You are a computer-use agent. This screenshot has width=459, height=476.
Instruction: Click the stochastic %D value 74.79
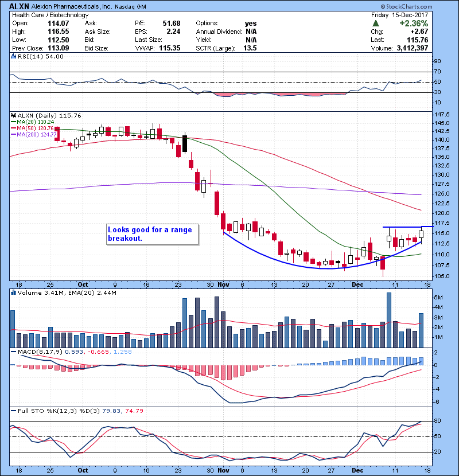[134, 411]
